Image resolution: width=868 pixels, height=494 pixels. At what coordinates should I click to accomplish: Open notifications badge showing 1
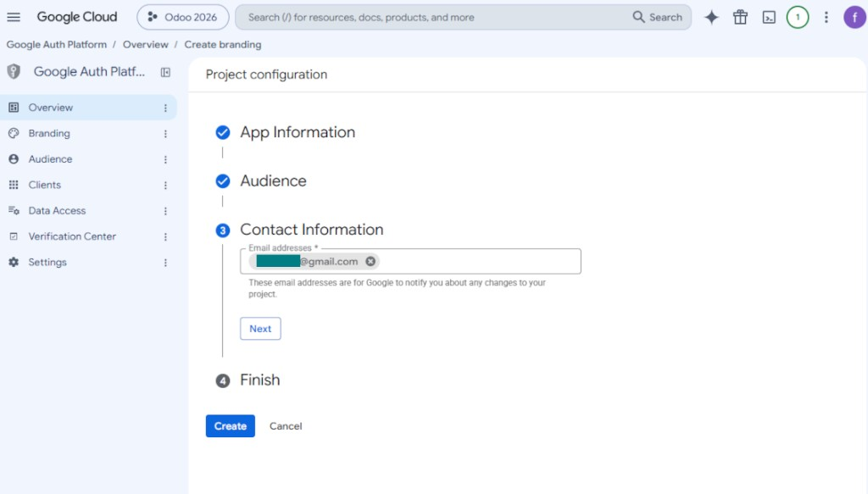798,17
